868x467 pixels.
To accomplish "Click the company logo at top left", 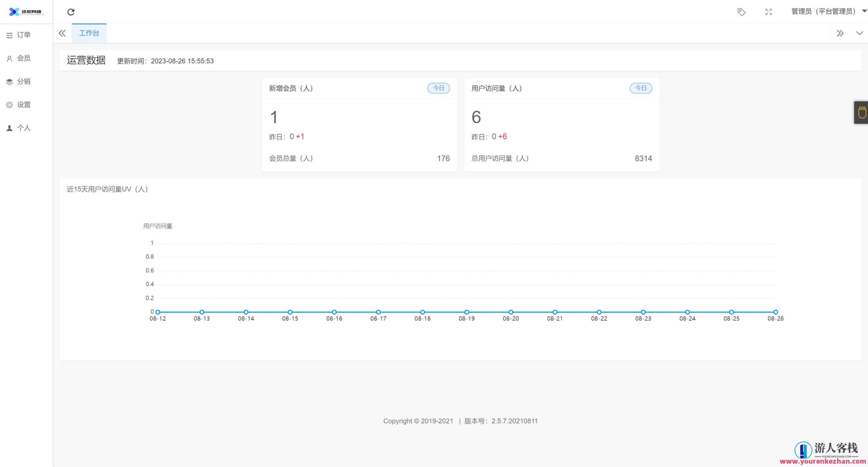I will 26,12.
